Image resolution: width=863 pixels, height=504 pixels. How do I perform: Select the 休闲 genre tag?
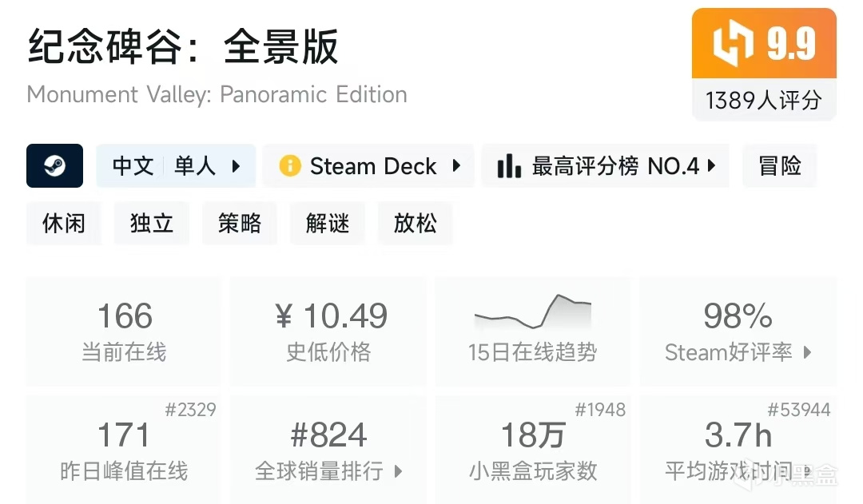pyautogui.click(x=64, y=223)
